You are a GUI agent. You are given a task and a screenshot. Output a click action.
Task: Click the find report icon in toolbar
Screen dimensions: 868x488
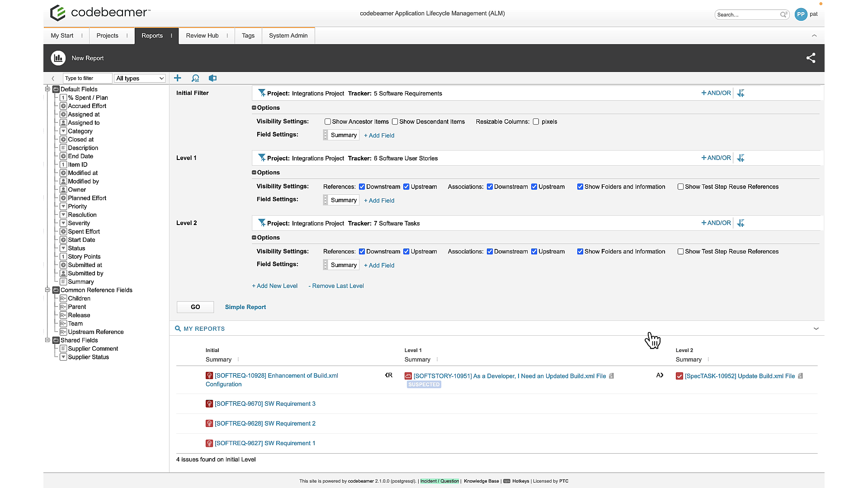click(x=195, y=78)
